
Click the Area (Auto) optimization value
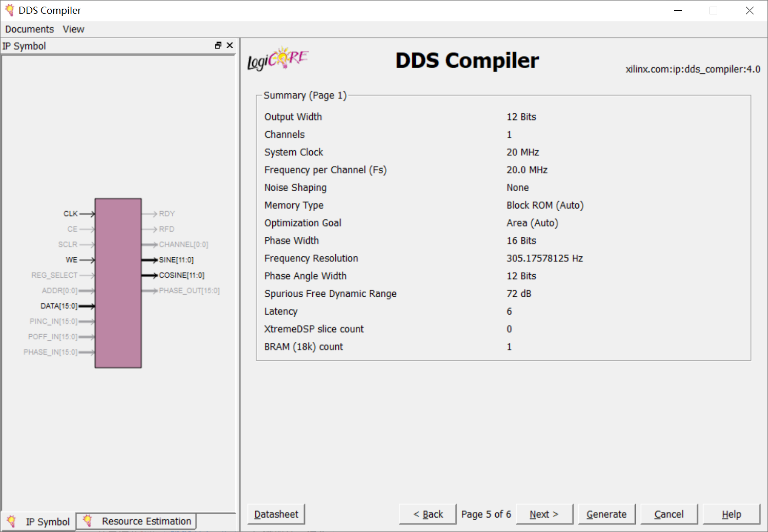click(x=532, y=223)
